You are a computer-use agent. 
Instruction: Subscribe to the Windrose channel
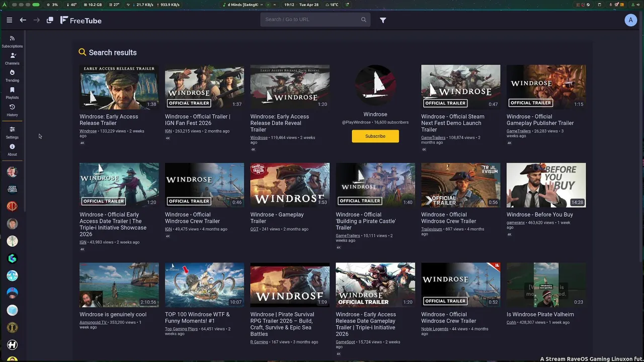point(375,136)
